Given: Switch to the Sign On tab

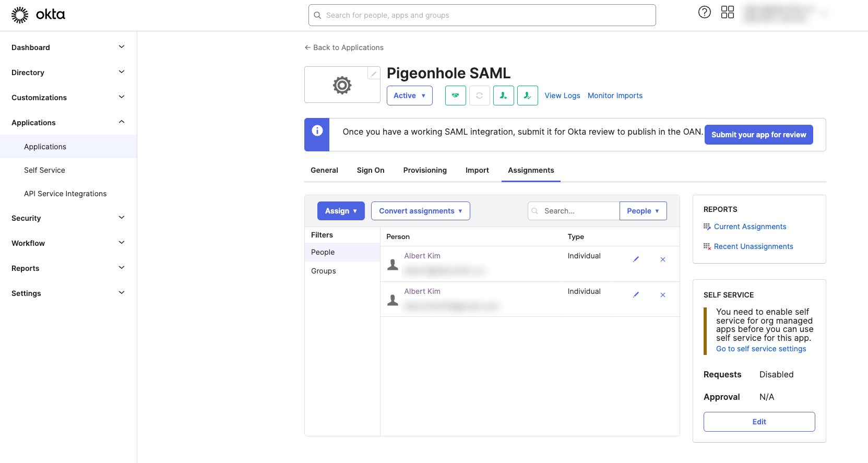Looking at the screenshot, I should (371, 170).
